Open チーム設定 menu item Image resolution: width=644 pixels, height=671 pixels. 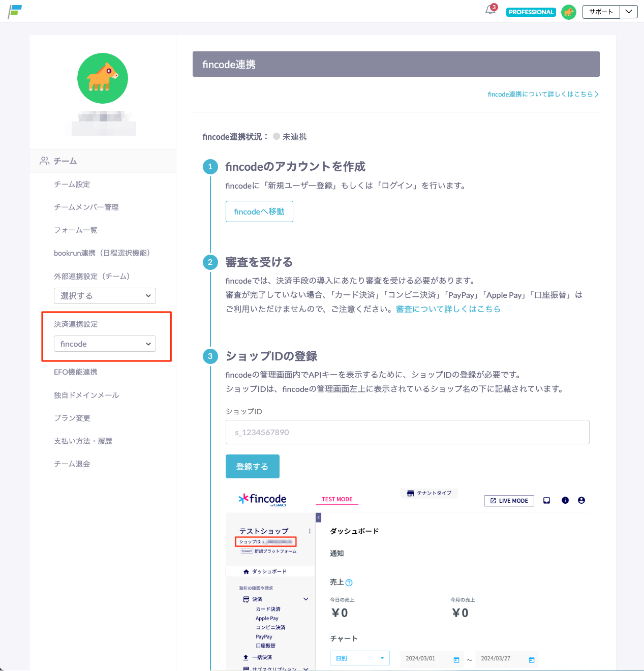click(x=72, y=184)
